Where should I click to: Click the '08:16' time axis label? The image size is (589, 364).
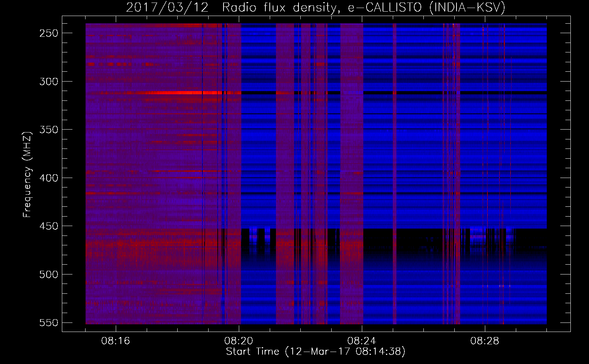pos(116,341)
